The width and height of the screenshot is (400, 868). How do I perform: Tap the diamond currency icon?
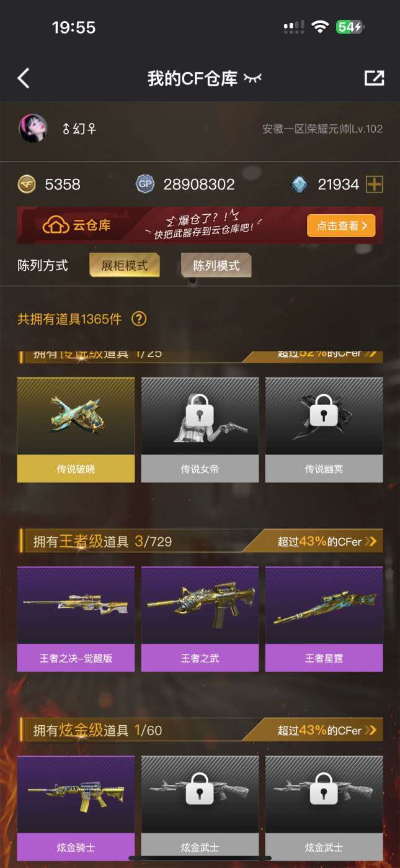(x=300, y=184)
